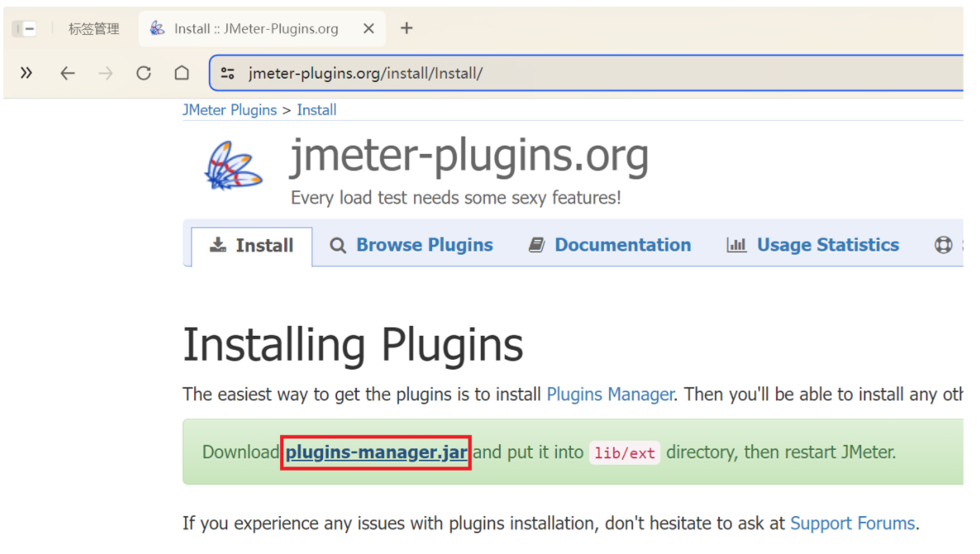
Task: Close the JMeter-Plugins.org browser tab
Action: [369, 28]
